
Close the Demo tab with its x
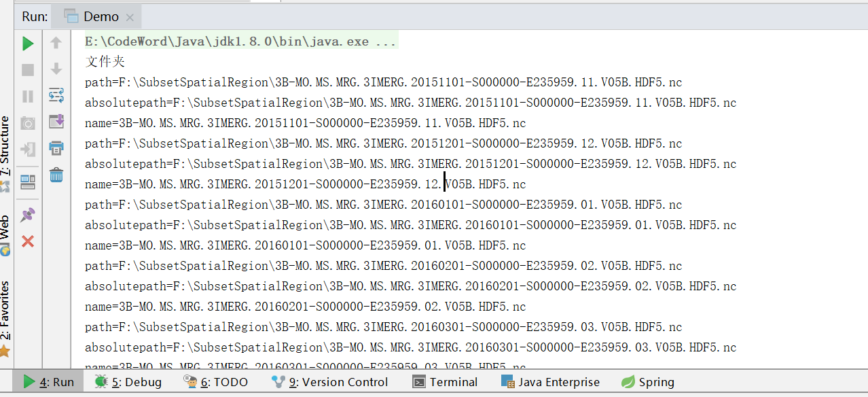129,17
